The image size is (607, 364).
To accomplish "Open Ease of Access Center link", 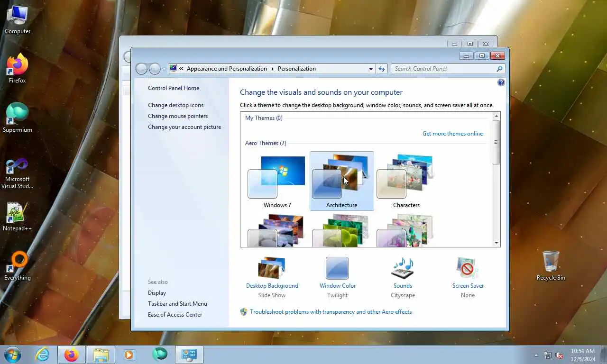I will 175,315.
